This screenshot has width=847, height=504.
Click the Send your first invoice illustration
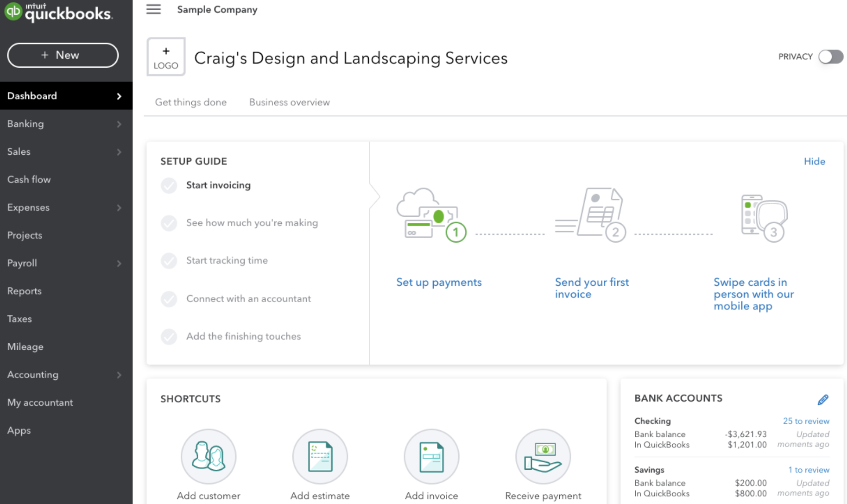pos(590,214)
